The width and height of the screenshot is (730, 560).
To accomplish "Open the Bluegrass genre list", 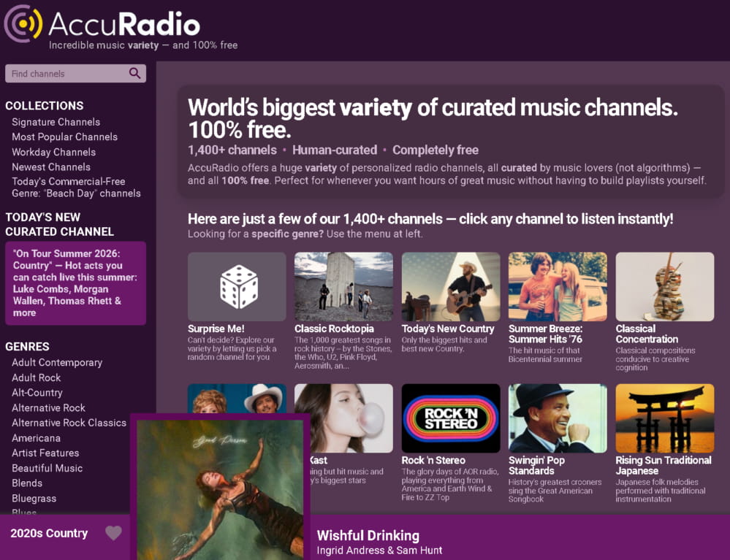I will coord(34,498).
